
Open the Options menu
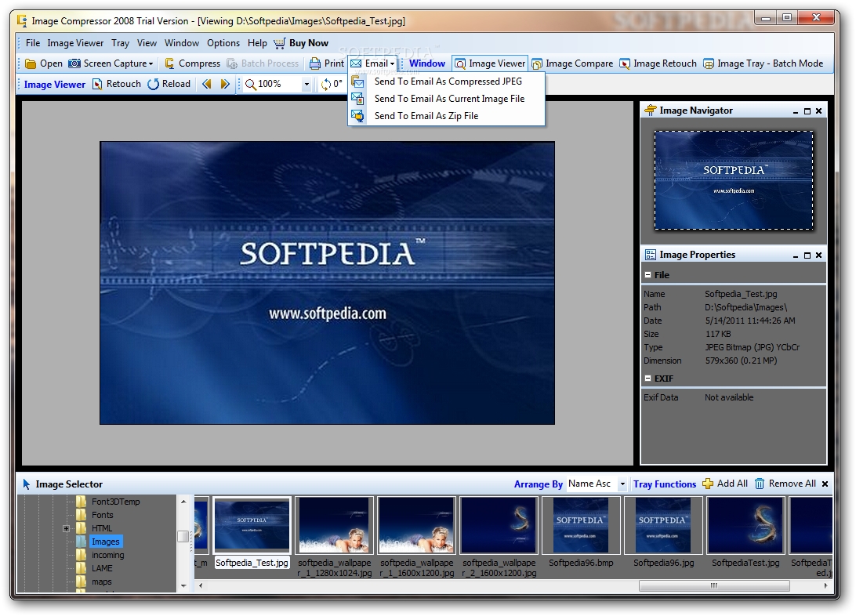click(x=223, y=43)
